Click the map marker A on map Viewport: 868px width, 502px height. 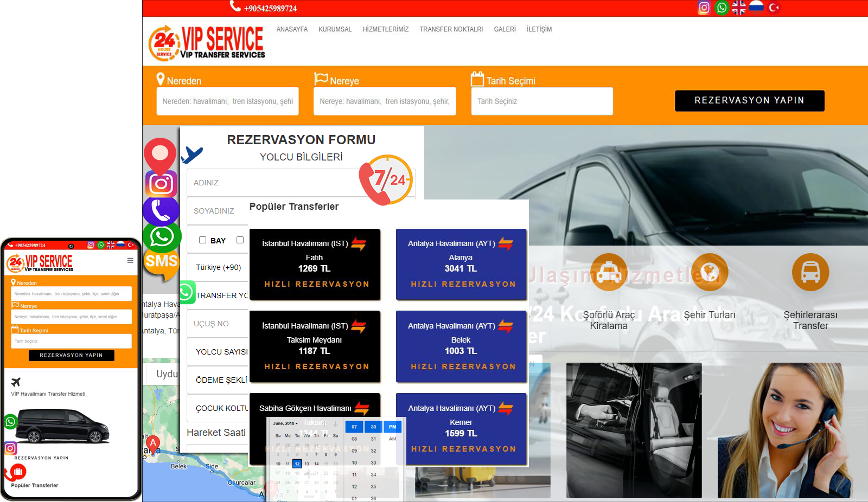[x=153, y=445]
